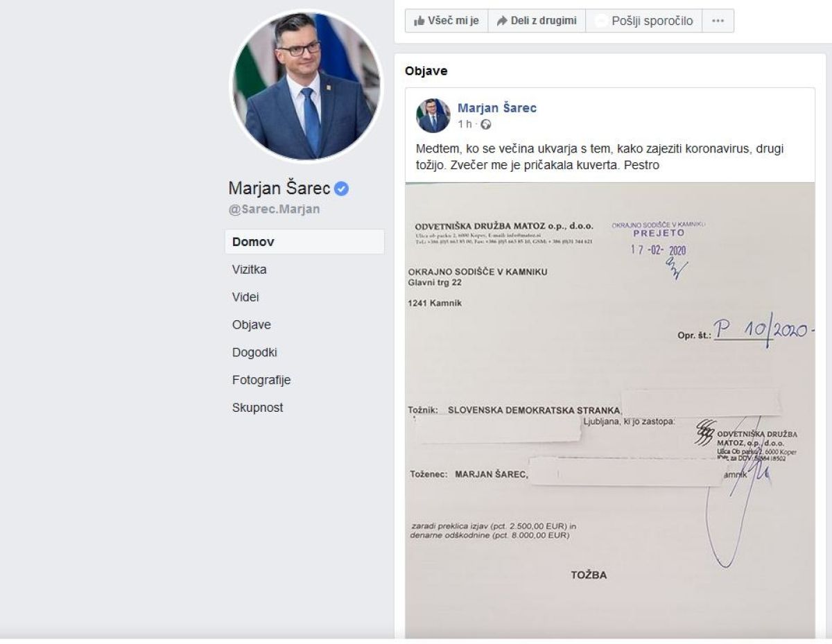The height and width of the screenshot is (644, 832).
Task: Click the Messenger icon beside Pošlji sporočilo
Action: point(601,21)
